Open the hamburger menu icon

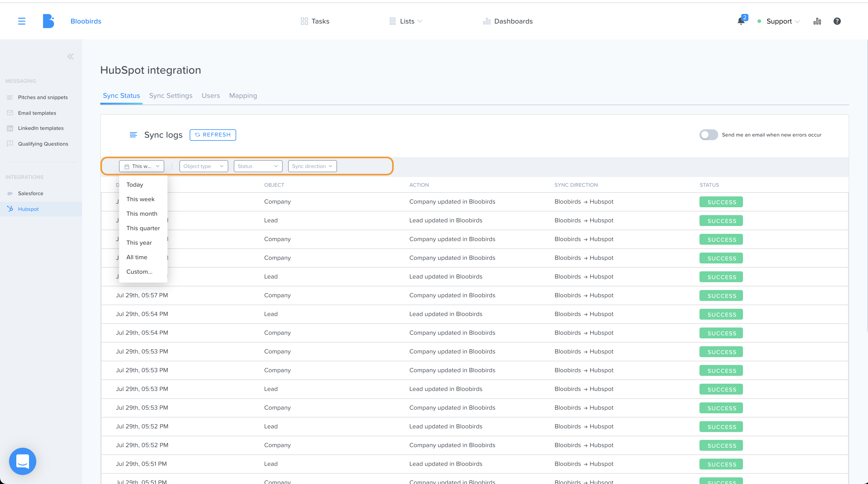(x=21, y=21)
